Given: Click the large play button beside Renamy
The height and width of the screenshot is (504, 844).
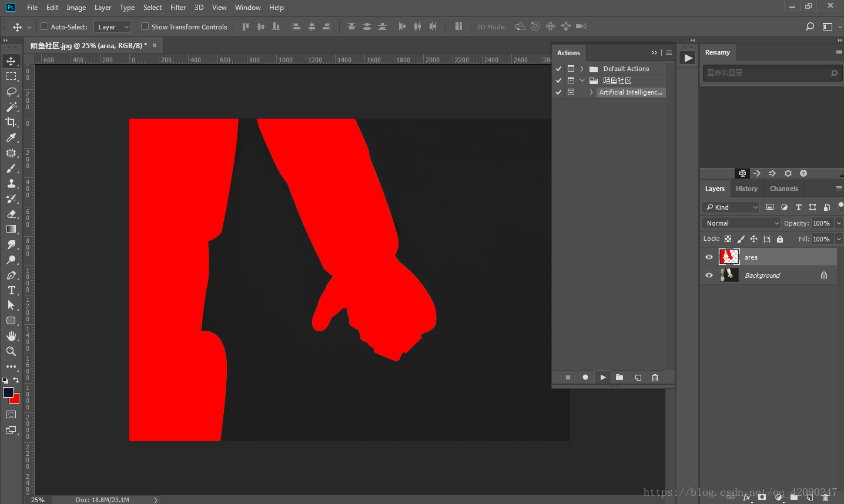Looking at the screenshot, I should click(x=688, y=58).
